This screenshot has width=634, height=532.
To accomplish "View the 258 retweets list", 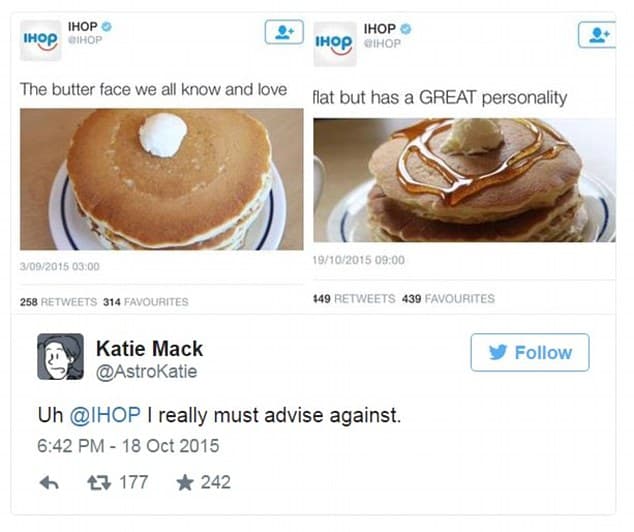I will tap(59, 302).
